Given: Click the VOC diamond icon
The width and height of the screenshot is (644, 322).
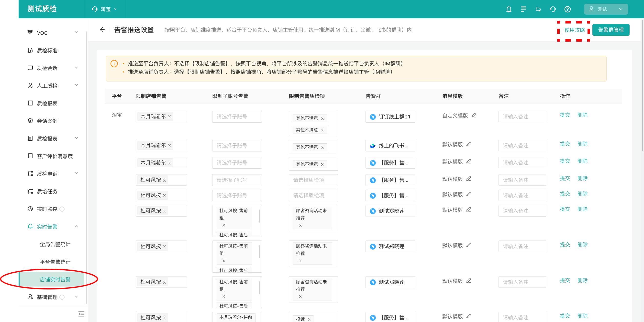Looking at the screenshot, I should [30, 32].
